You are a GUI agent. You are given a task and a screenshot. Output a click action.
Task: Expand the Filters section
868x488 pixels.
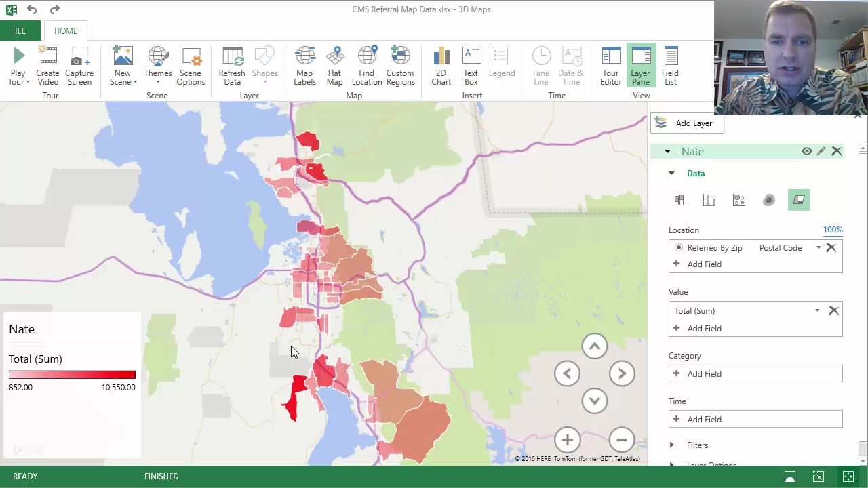click(x=672, y=445)
